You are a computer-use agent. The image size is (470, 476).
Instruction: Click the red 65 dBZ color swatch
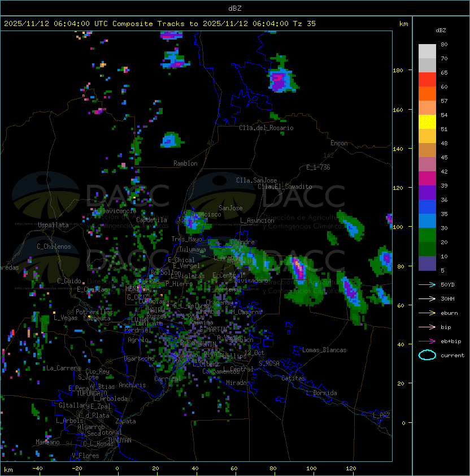point(427,80)
